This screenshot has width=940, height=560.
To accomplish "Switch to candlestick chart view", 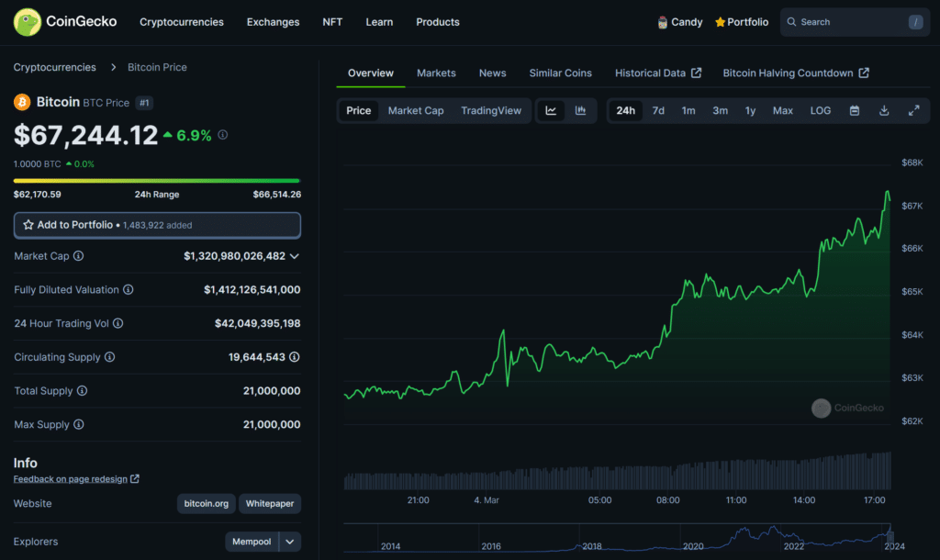I will [580, 110].
